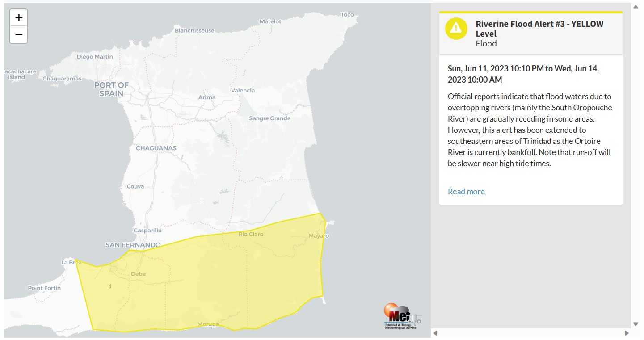This screenshot has height=340, width=644.
Task: Click the Rio Claro map label
Action: 251,234
